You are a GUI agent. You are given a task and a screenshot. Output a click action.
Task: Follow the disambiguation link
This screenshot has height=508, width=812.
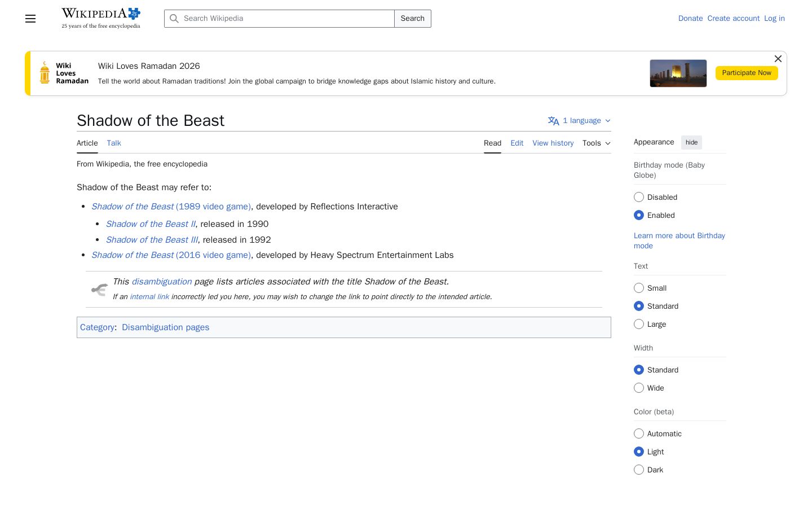(162, 282)
